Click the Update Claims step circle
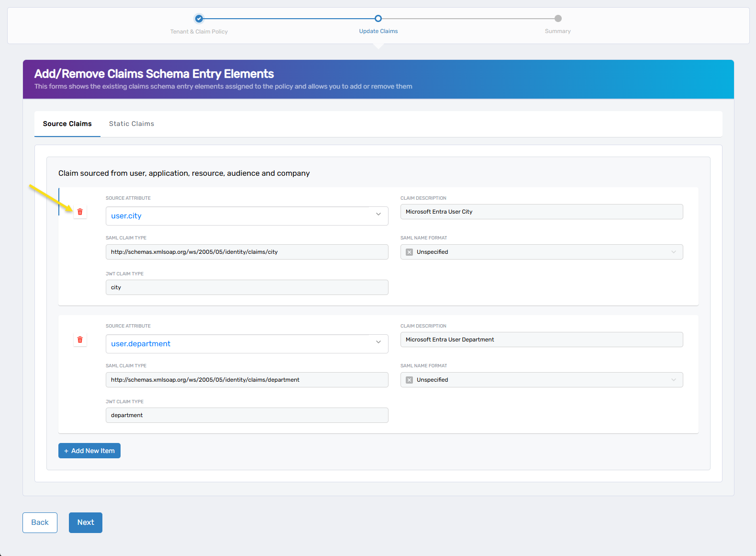Screen dimensions: 756x556 378,19
